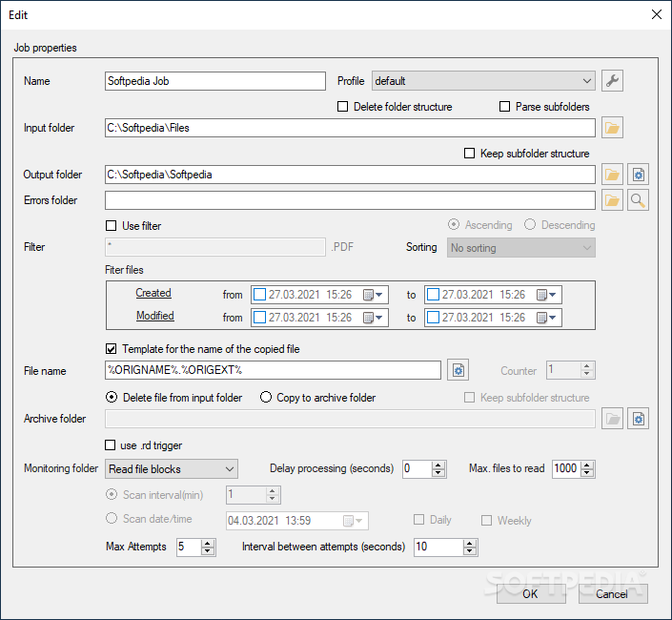Tick the Created from date checkbox

259,295
